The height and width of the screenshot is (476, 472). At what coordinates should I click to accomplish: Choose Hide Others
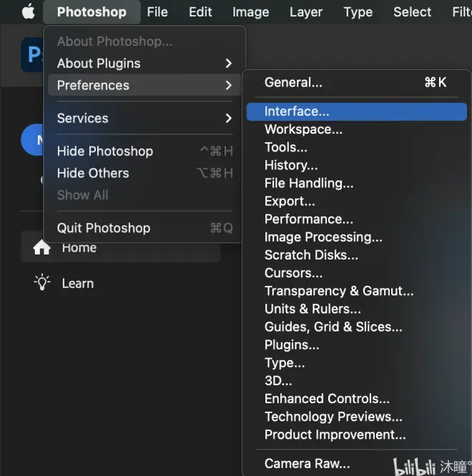[144, 173]
